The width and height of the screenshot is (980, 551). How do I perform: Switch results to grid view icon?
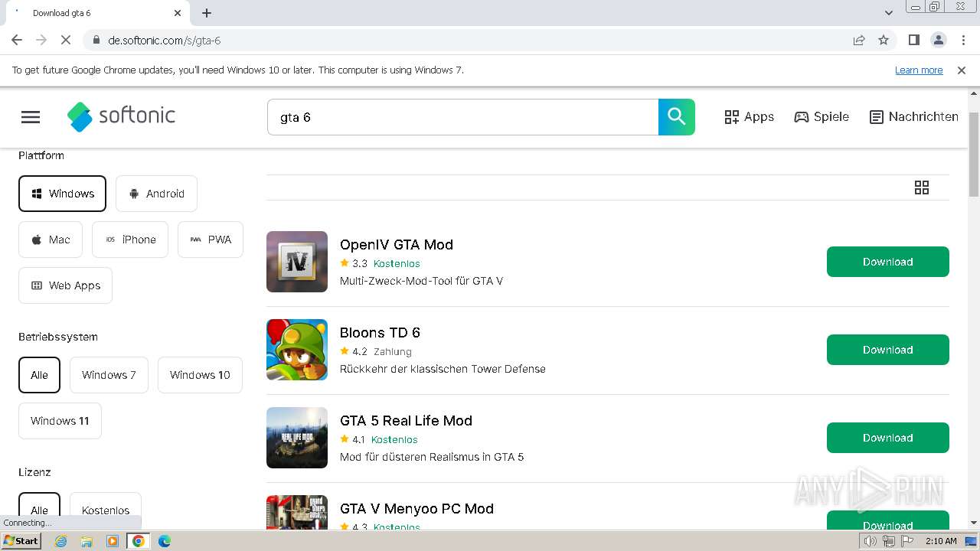[x=922, y=187]
